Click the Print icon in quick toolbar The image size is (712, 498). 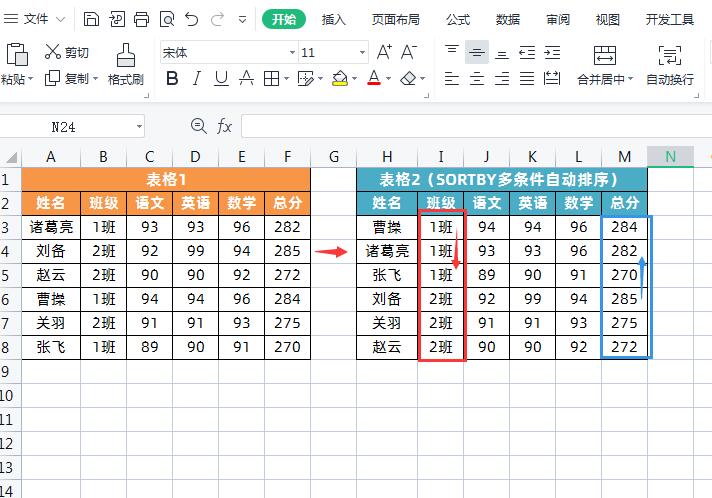tap(141, 19)
